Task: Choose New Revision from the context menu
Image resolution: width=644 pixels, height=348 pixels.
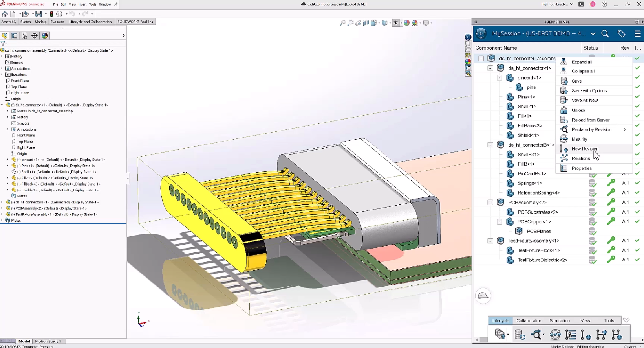Action: 585,149
